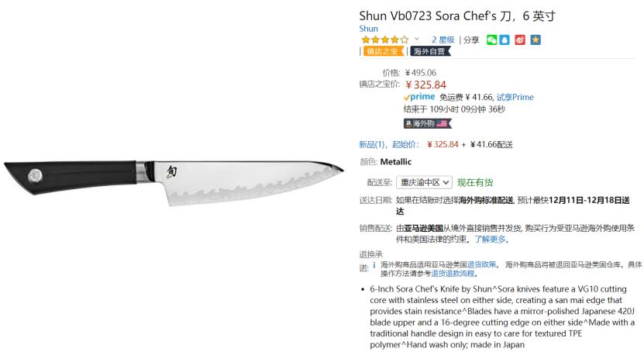Expand the star rating breakdown arrow
The height and width of the screenshot is (352, 644).
pyautogui.click(x=416, y=40)
